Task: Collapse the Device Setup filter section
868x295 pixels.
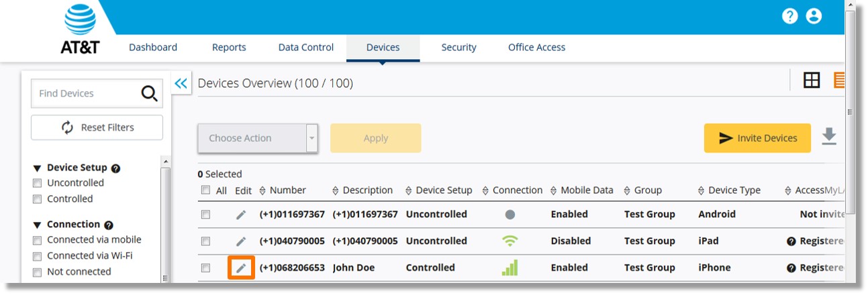Action: pos(38,168)
